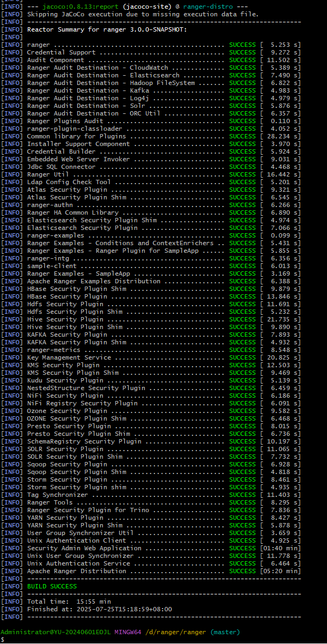This screenshot has height=644, width=327.
Task: Click 'Key Management Service' line
Action: pos(151,357)
